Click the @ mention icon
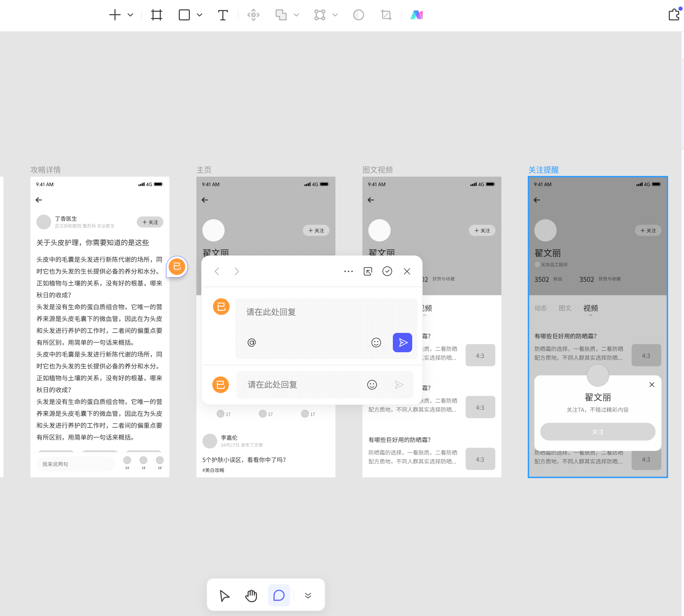Screen dimensions: 684x616 (x=252, y=343)
